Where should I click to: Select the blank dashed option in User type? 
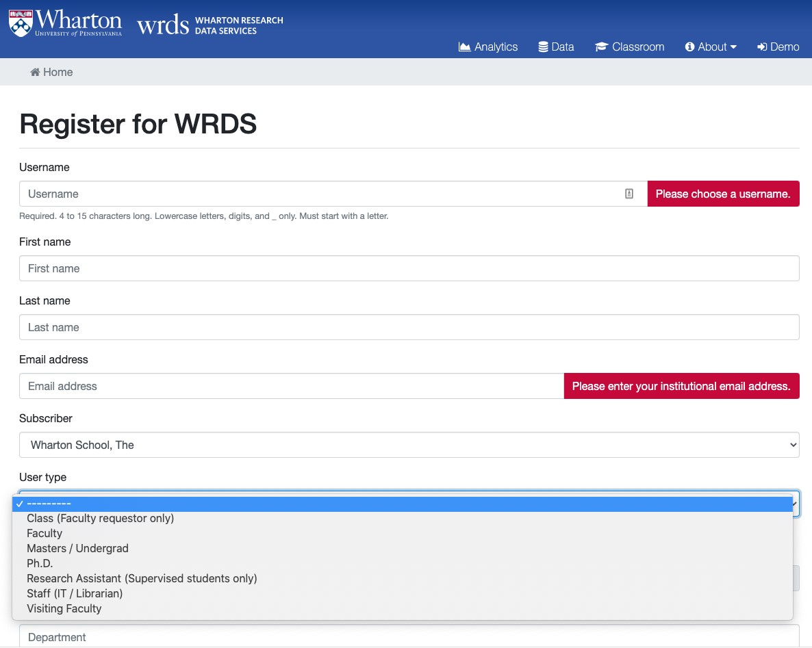coord(403,504)
